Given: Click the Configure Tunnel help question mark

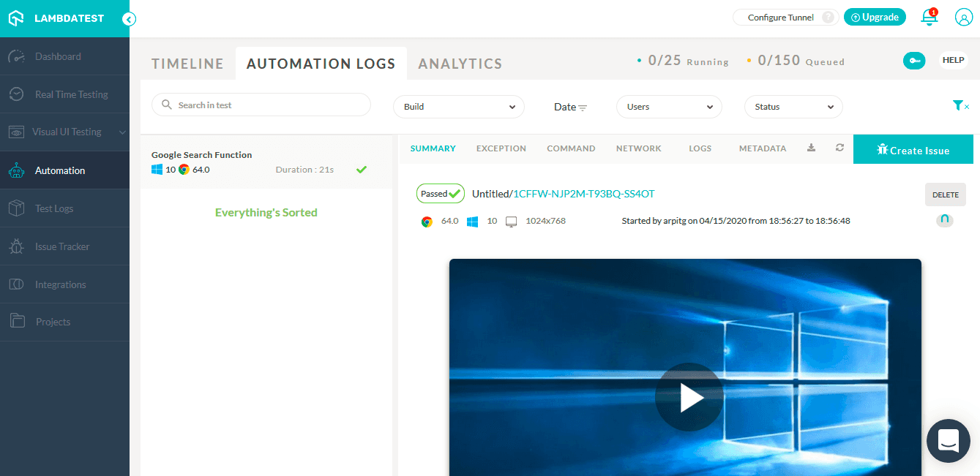Looking at the screenshot, I should click(x=828, y=18).
